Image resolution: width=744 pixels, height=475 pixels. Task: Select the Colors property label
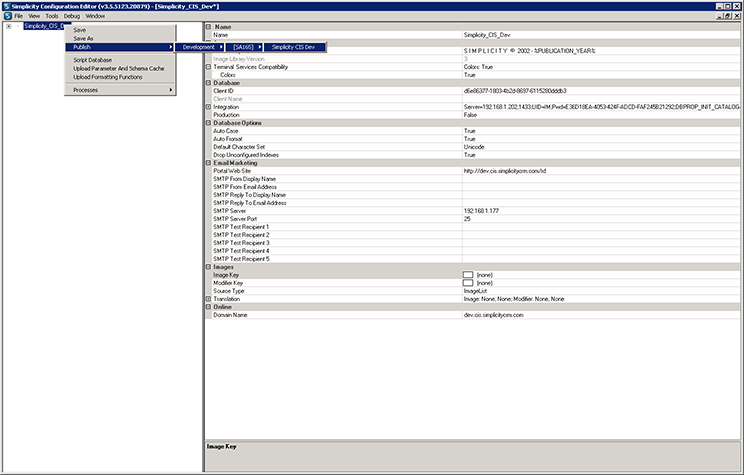click(x=228, y=75)
